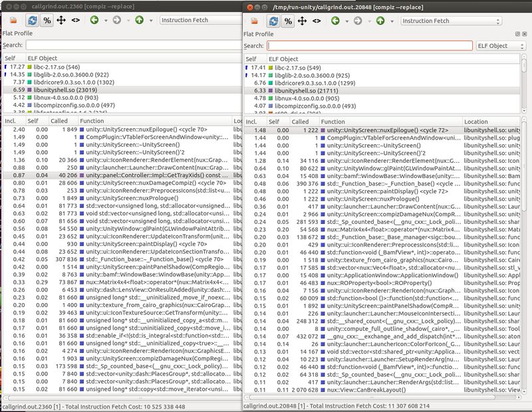Sort by ELF Object header in right window
This screenshot has height=412, width=532.
(x=393, y=58)
